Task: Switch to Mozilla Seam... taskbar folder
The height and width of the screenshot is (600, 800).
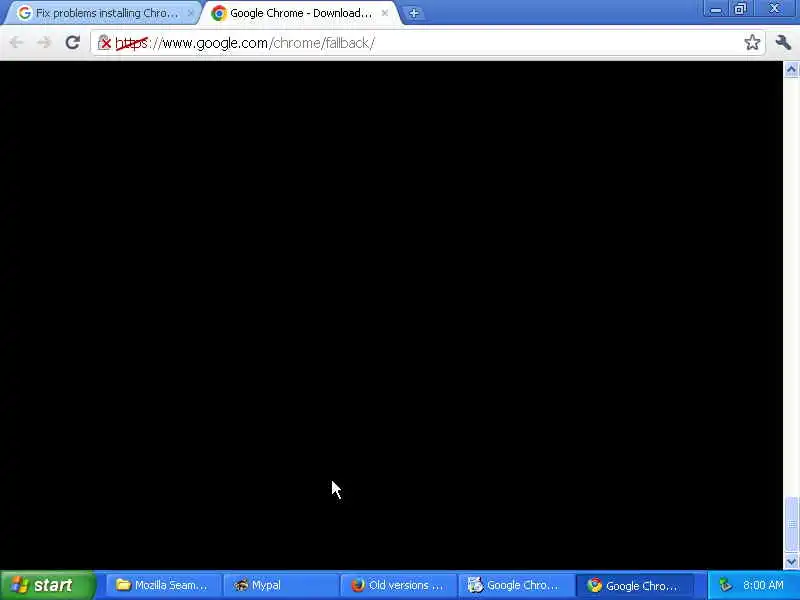Action: [x=162, y=585]
